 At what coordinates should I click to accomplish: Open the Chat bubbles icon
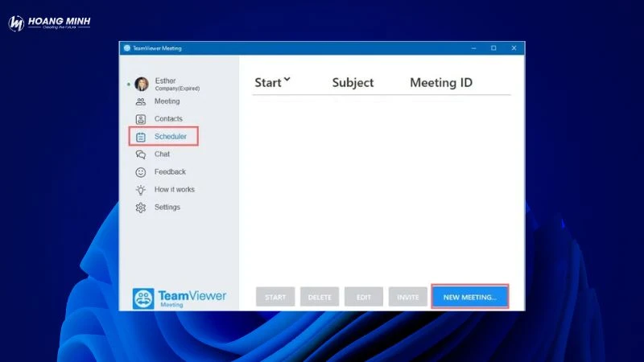140,154
